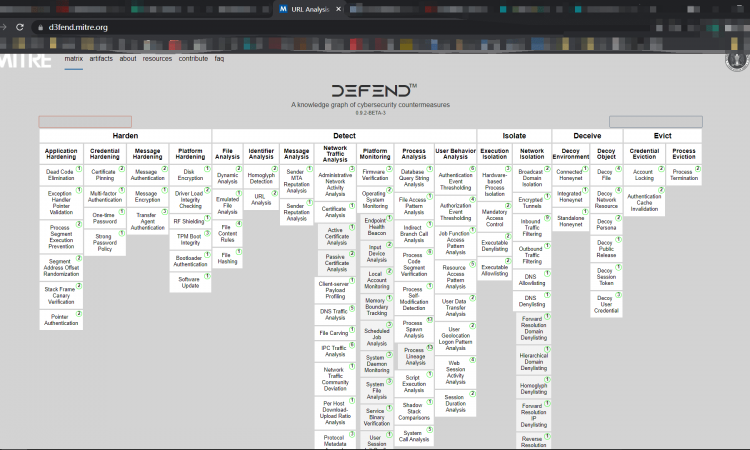Open URL Analysis technique
This screenshot has width=750, height=450.
261,199
